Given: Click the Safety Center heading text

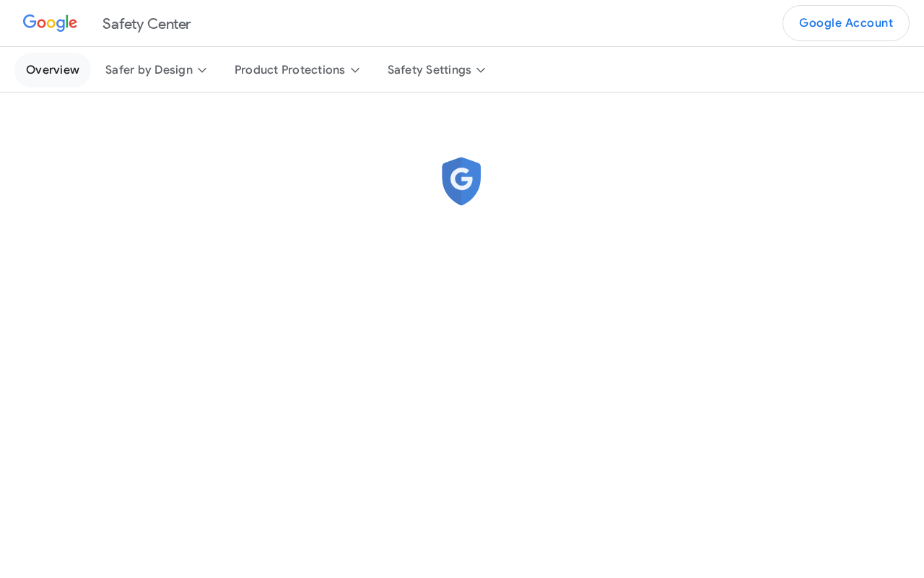Looking at the screenshot, I should (x=147, y=24).
